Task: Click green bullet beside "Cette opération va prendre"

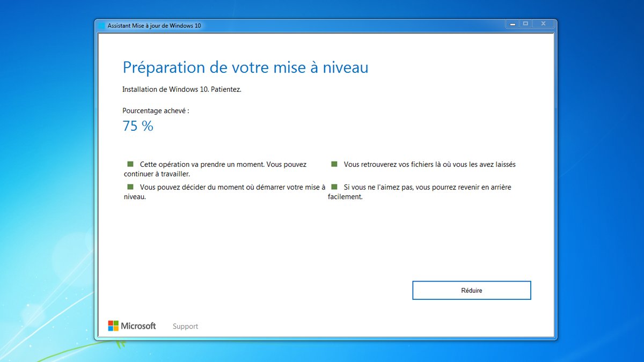Action: coord(130,164)
